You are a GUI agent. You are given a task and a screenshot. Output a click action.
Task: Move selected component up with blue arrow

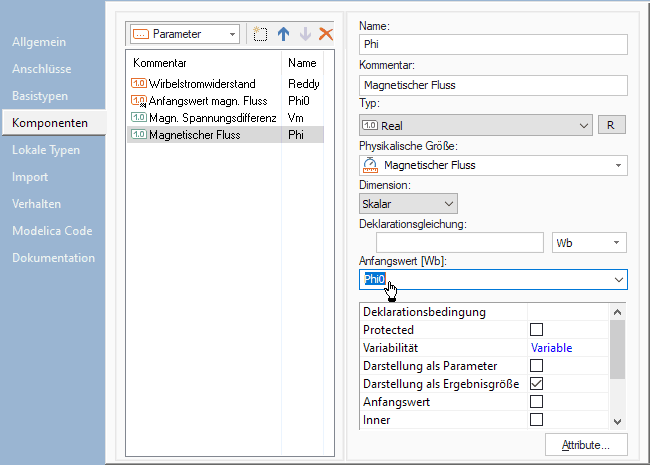283,34
